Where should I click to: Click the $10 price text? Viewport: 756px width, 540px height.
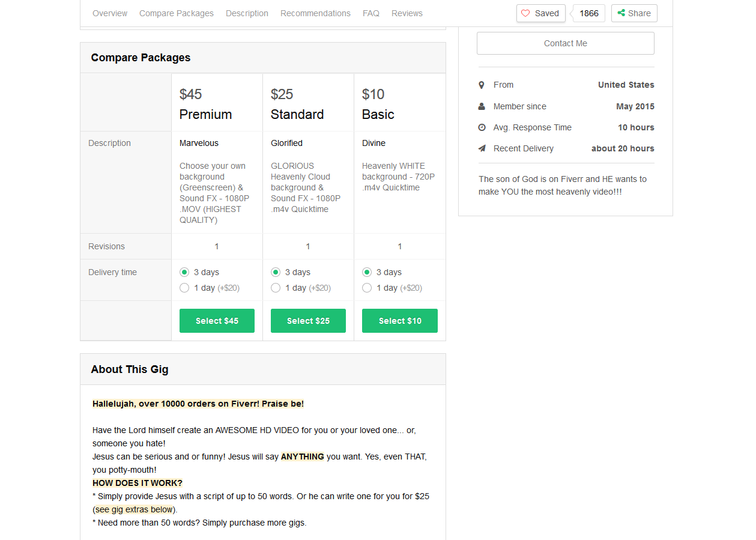373,94
